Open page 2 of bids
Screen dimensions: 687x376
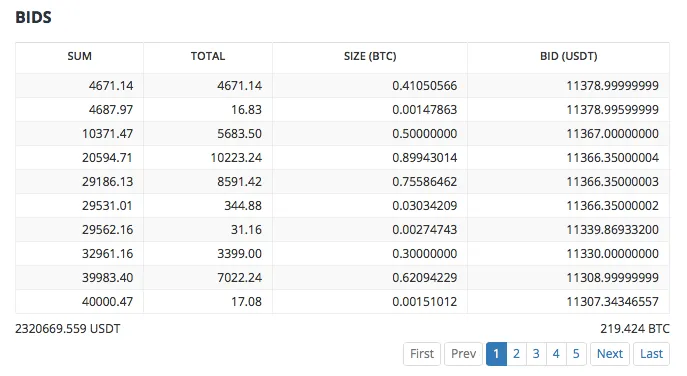point(517,354)
